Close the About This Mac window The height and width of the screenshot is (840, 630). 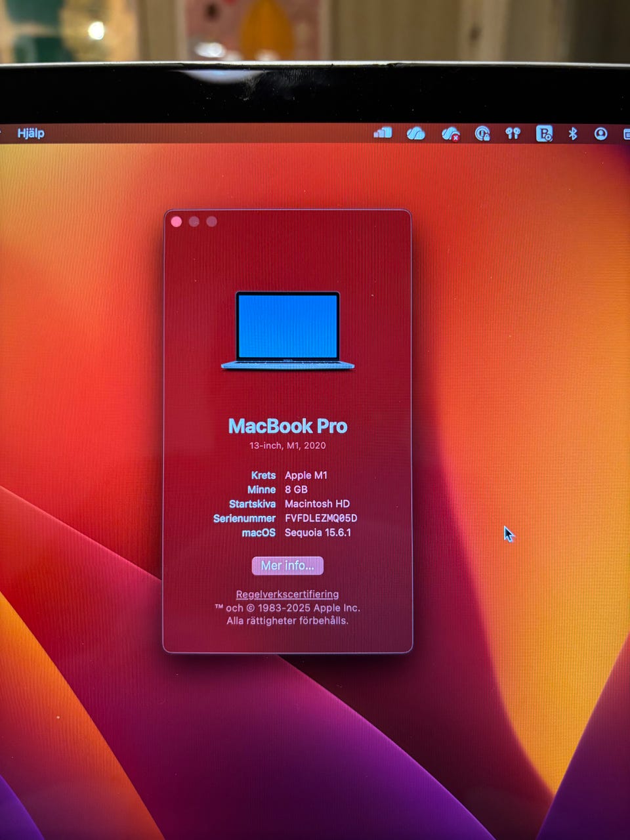177,222
